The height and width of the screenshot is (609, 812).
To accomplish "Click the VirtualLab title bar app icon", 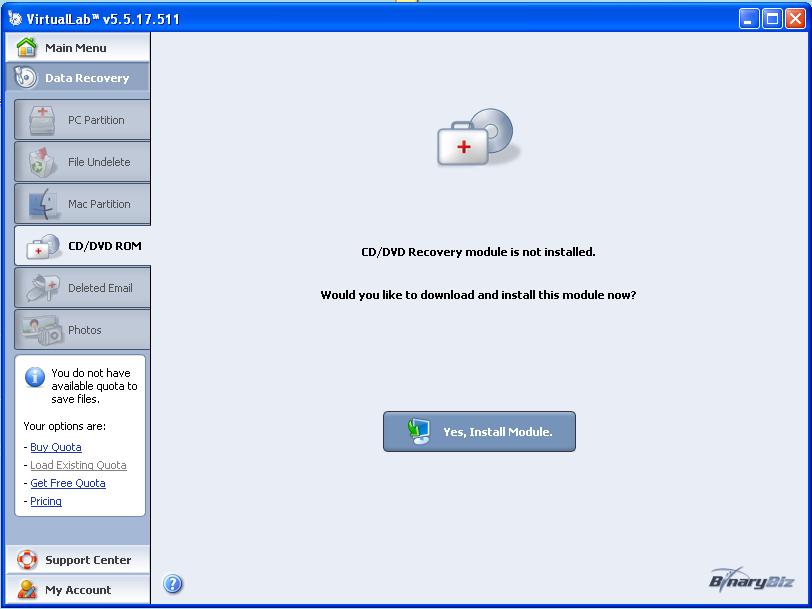I will [15, 19].
